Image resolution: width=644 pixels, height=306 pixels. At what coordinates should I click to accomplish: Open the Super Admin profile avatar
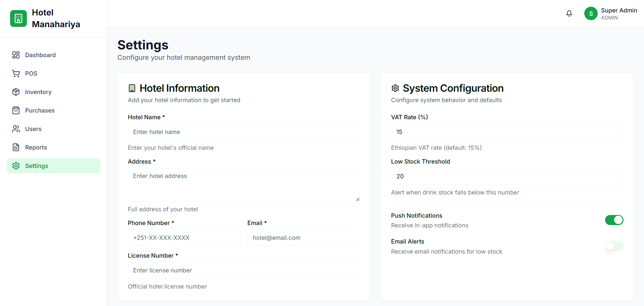[x=591, y=14]
